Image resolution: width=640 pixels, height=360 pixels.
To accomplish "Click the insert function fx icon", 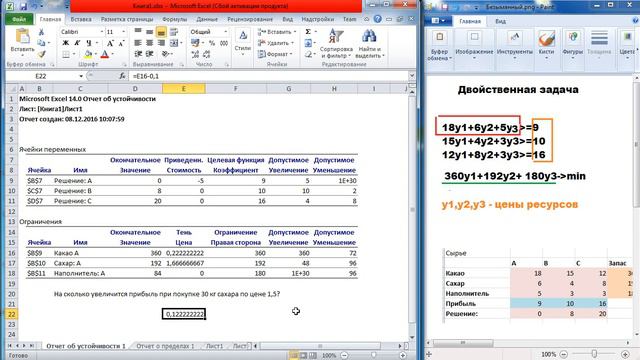I will click(122, 76).
